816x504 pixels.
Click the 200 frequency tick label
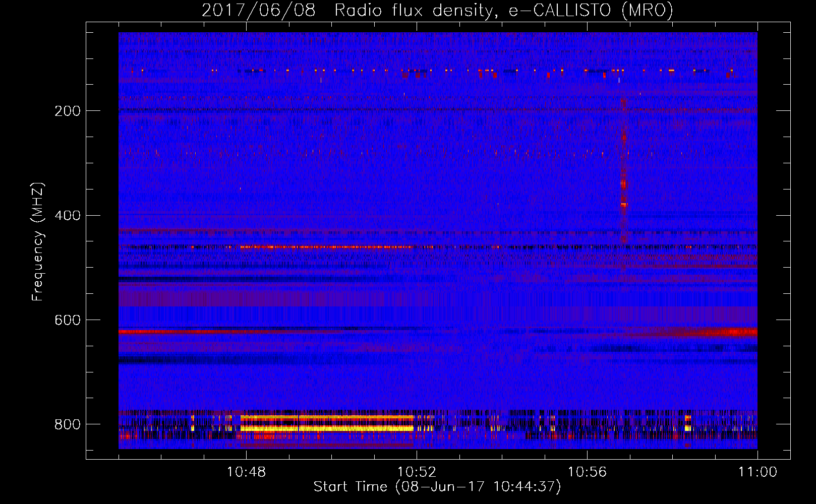coord(68,111)
